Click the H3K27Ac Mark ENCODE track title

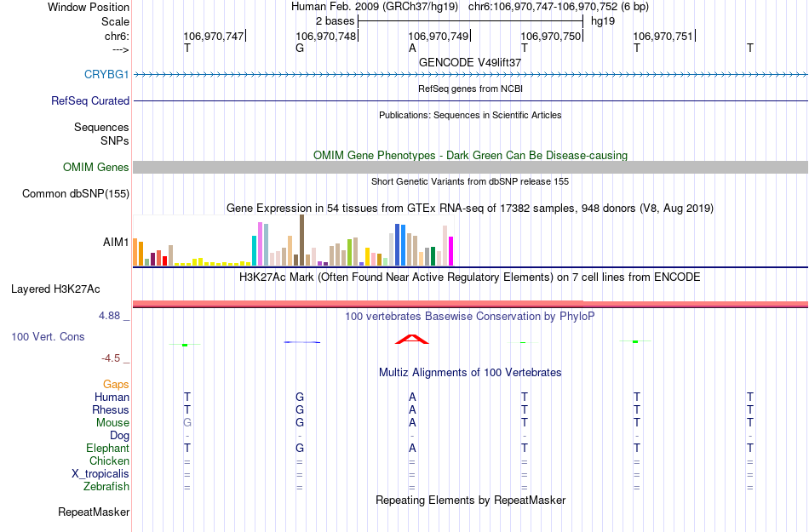click(470, 277)
